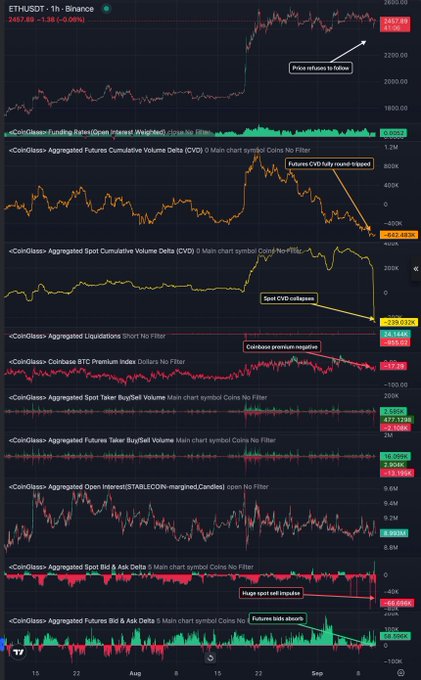Collapse the side panel with the double-chevron
This screenshot has height=680, width=421.
point(415,269)
